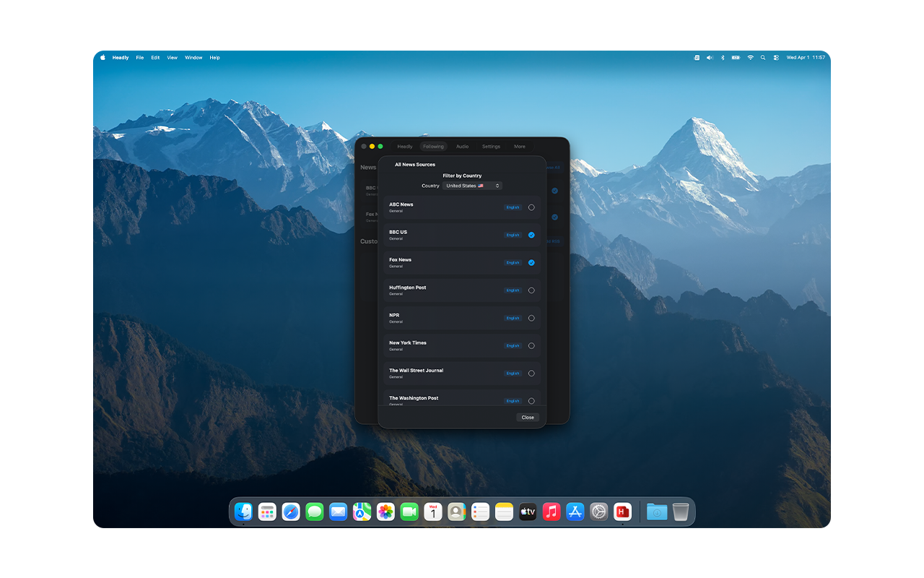Image resolution: width=924 pixels, height=578 pixels.
Task: Click the BBC US title text
Action: 398,232
